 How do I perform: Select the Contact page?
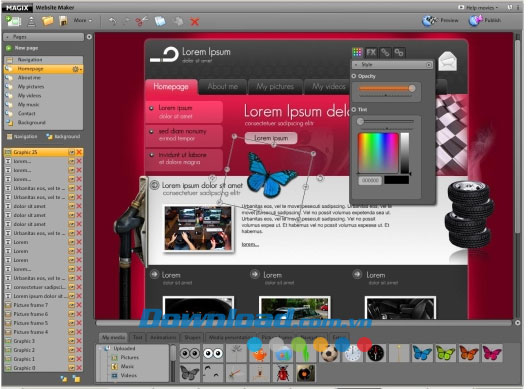coord(43,114)
